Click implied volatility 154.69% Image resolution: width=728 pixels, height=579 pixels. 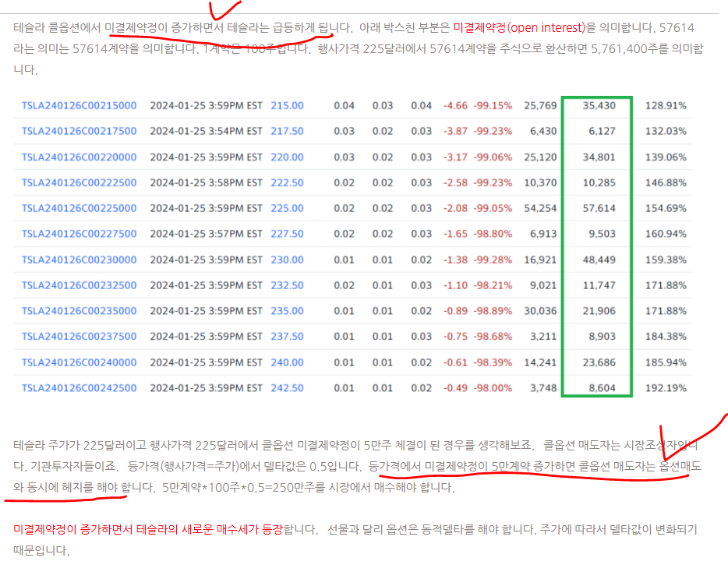click(666, 209)
